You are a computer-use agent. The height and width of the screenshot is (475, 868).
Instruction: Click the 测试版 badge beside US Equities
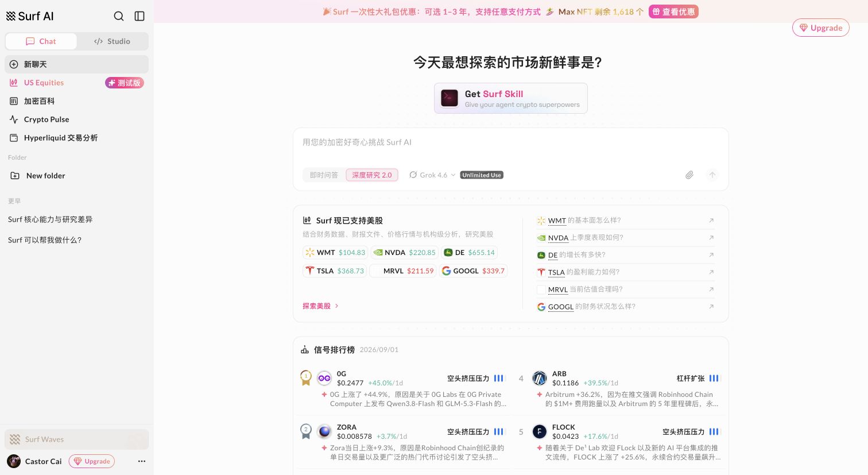pos(125,83)
